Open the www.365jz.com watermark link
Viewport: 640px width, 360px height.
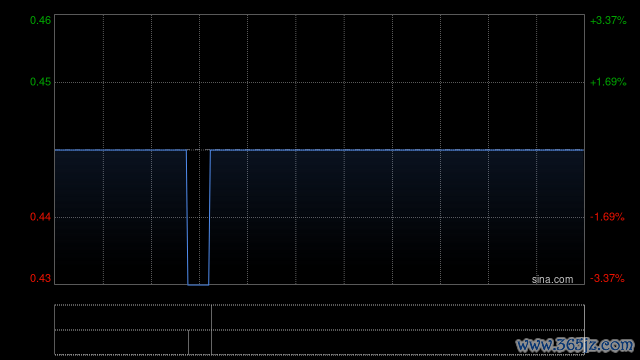575,345
